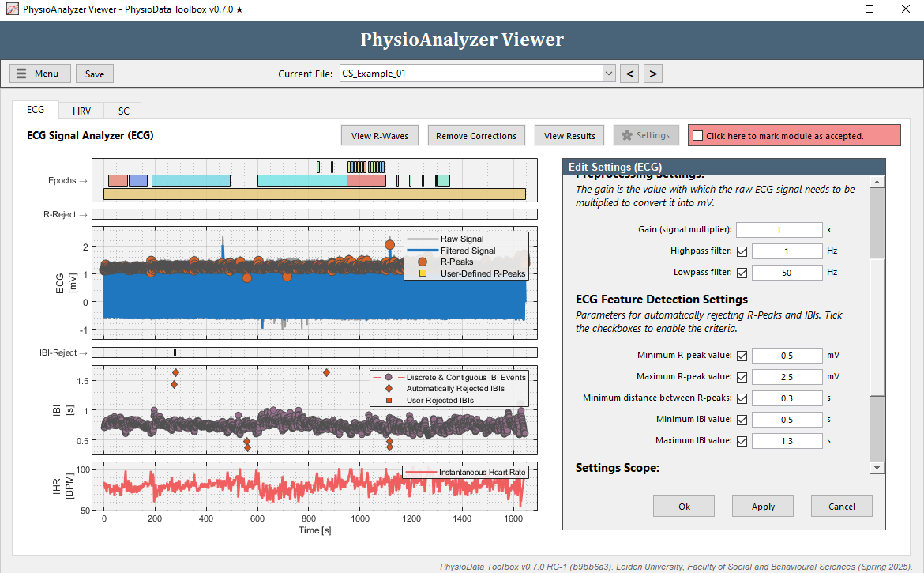The height and width of the screenshot is (573, 924).
Task: Click Apply in Edit Settings
Action: [763, 507]
